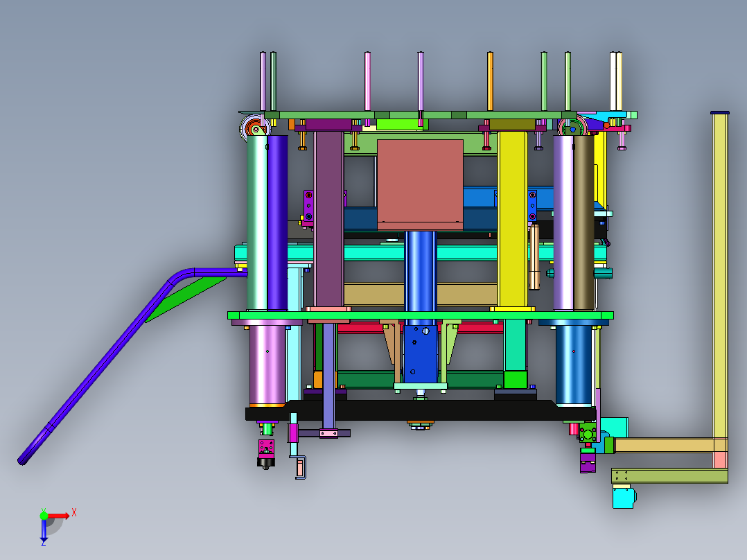Click the red X axis arrow of the triad
This screenshot has width=747, height=560.
pos(59,516)
